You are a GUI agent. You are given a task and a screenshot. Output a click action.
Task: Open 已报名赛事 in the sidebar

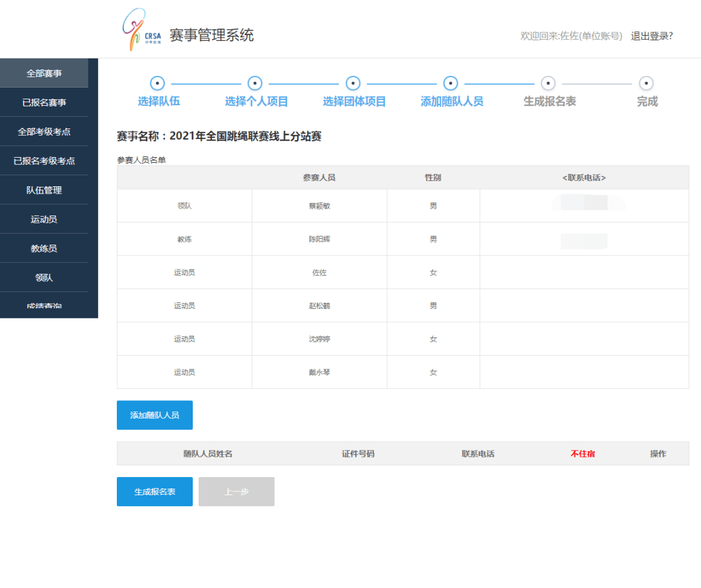point(44,103)
